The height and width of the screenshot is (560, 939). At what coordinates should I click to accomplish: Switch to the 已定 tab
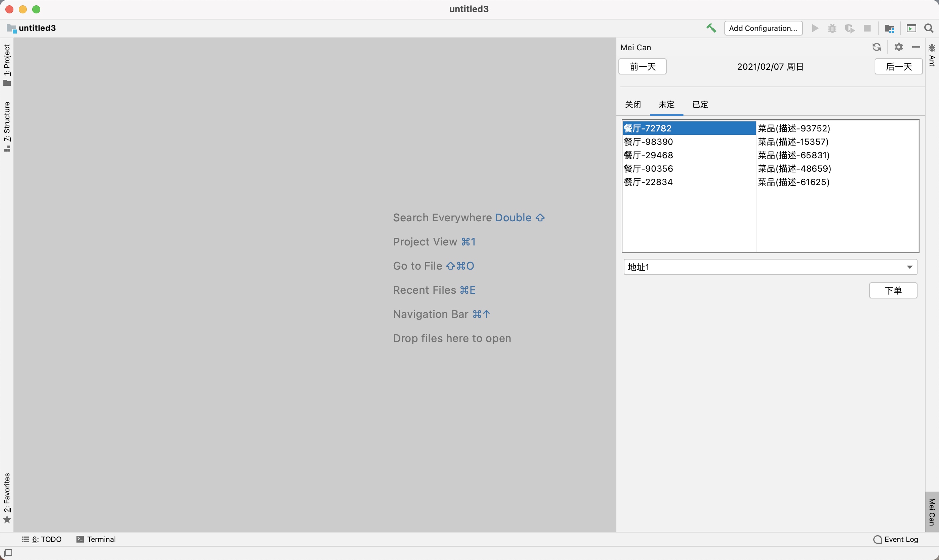coord(700,105)
